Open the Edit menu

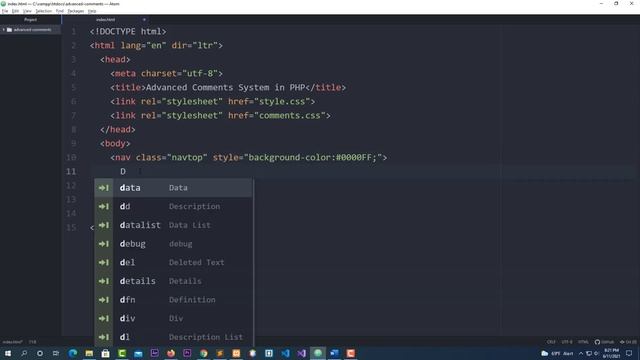coord(16,11)
